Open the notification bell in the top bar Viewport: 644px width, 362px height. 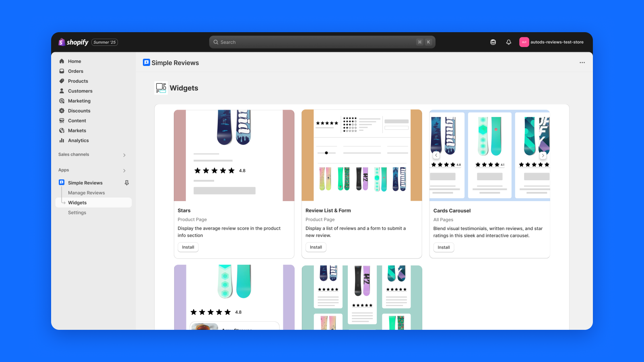click(509, 42)
